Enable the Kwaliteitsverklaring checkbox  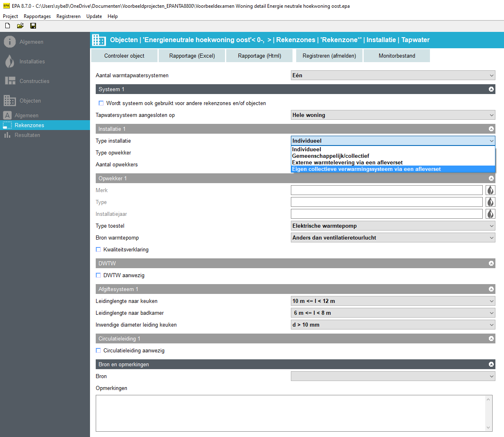pos(98,249)
